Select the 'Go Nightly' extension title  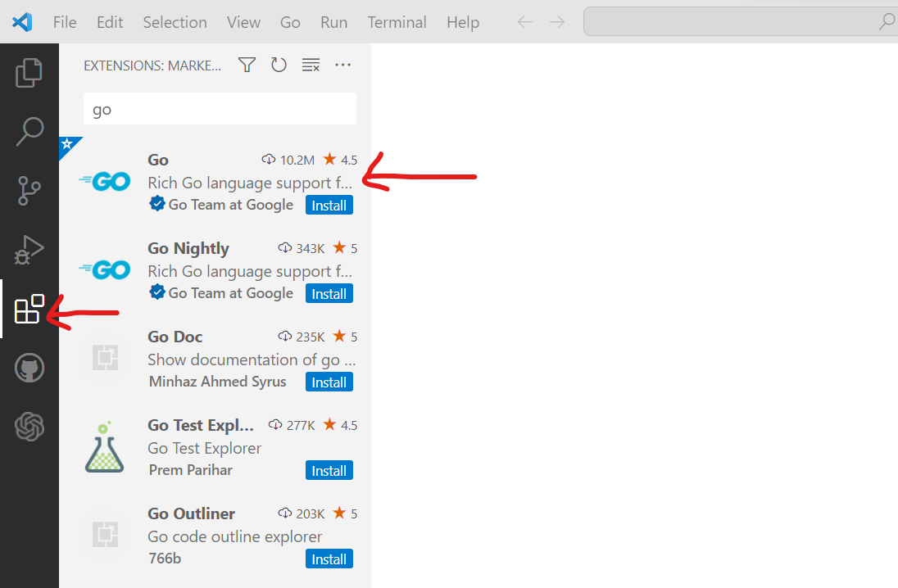pyautogui.click(x=188, y=248)
